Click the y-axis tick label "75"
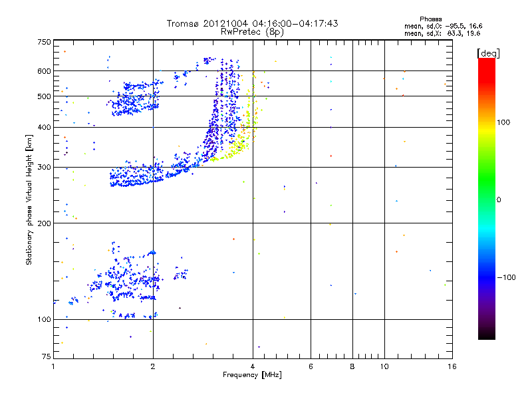Viewport: 532px width, 399px height. click(x=47, y=356)
